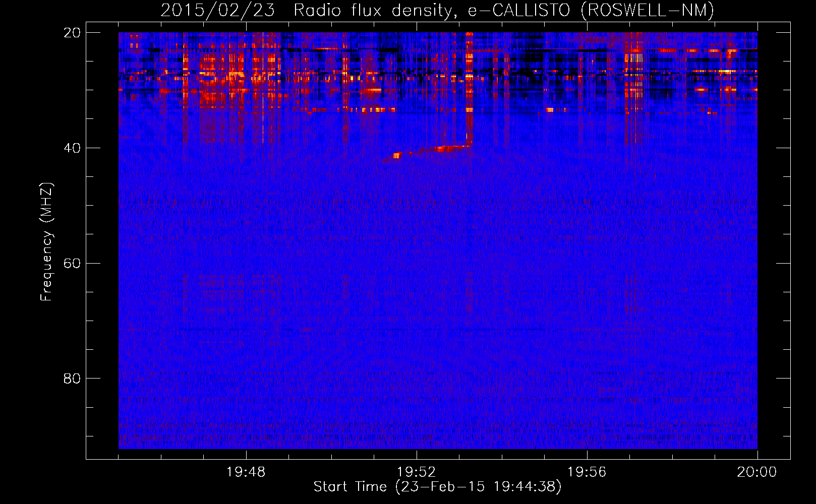This screenshot has width=816, height=504.
Task: Select the 19:52 time tick label
Action: pos(416,472)
